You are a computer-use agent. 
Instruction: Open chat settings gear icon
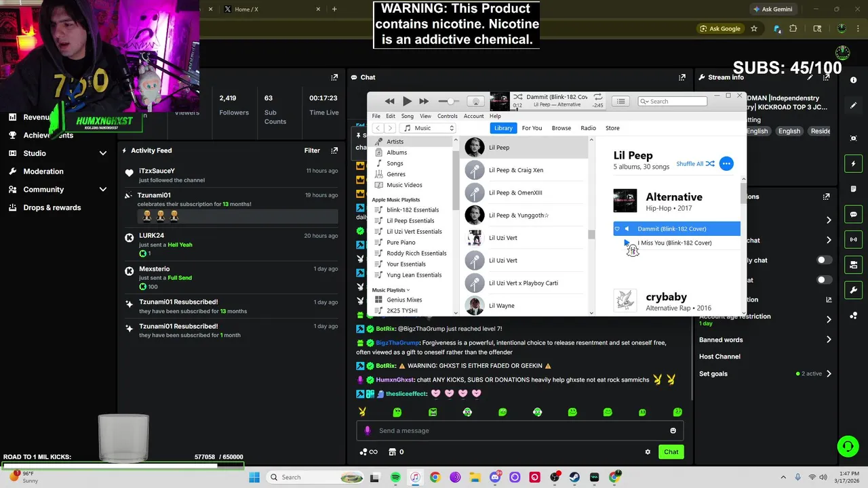648,452
